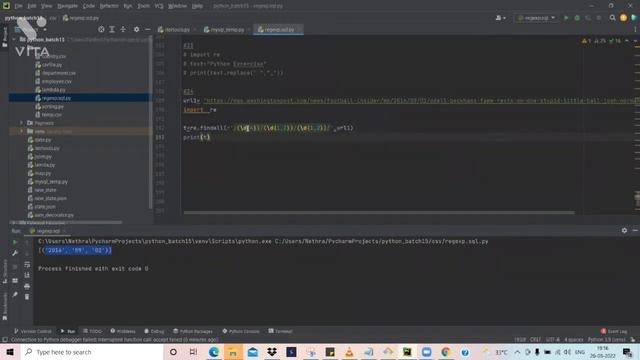Toggle scroll to end in Run console
This screenshot has height=360, width=640.
pyautogui.click(x=27, y=275)
